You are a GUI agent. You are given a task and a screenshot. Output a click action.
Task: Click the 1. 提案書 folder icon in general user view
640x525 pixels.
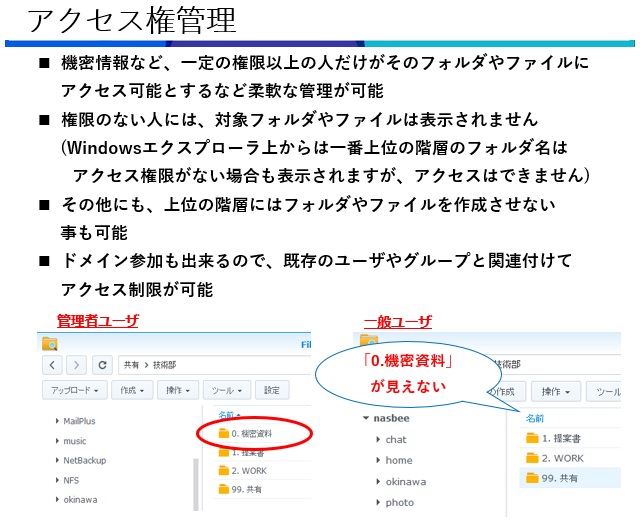click(x=532, y=438)
